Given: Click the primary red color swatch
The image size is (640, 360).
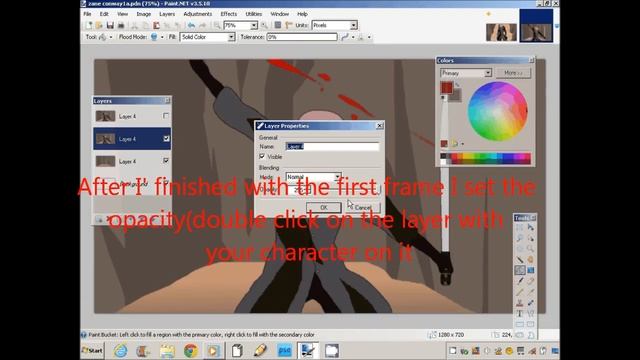Looking at the screenshot, I should coord(447,87).
